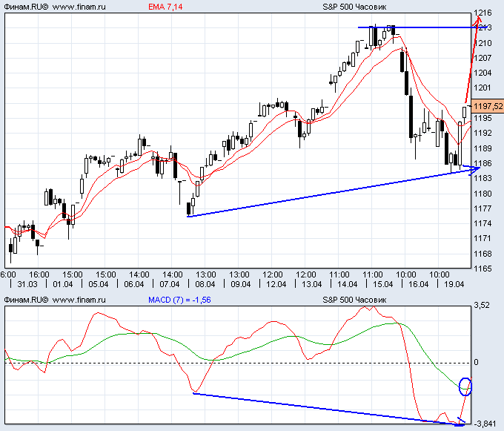Click the 1174 price axis label
Image resolution: width=504 pixels, height=431 pixels.
pyautogui.click(x=483, y=223)
